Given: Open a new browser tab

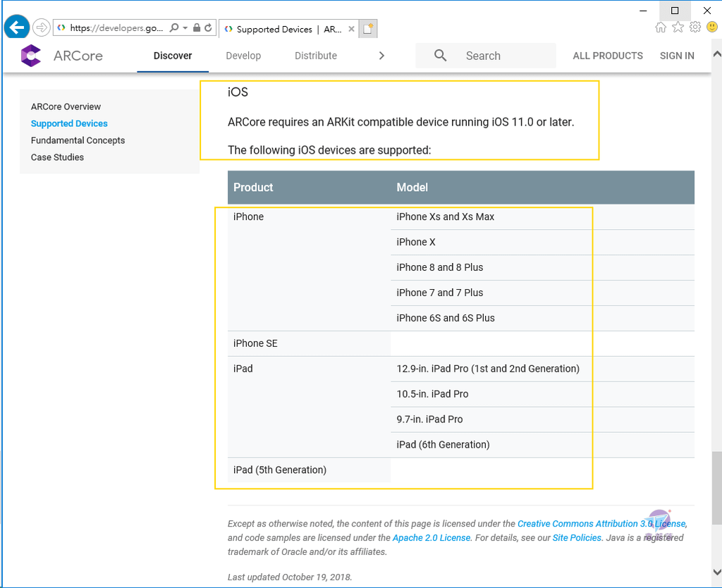Looking at the screenshot, I should (x=368, y=29).
